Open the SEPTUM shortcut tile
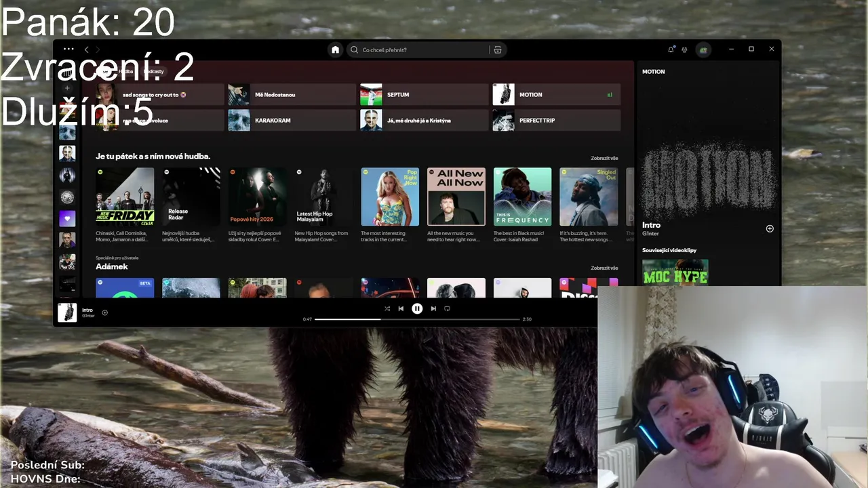This screenshot has width=868, height=488. tap(424, 95)
